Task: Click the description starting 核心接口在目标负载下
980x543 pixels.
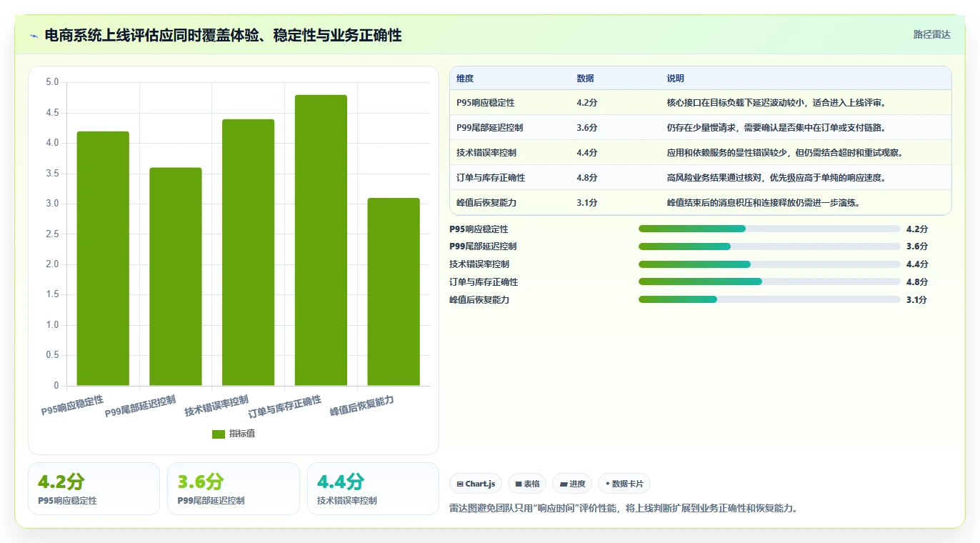Action: [777, 103]
